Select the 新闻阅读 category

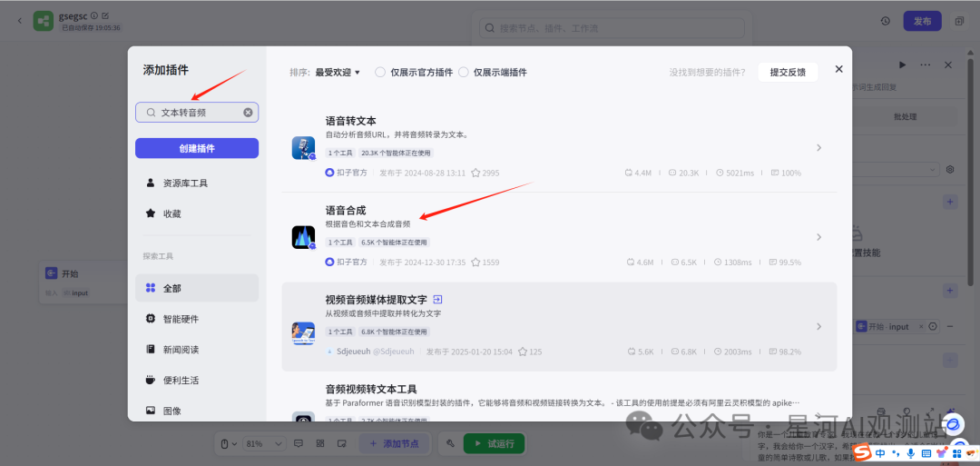click(197, 349)
